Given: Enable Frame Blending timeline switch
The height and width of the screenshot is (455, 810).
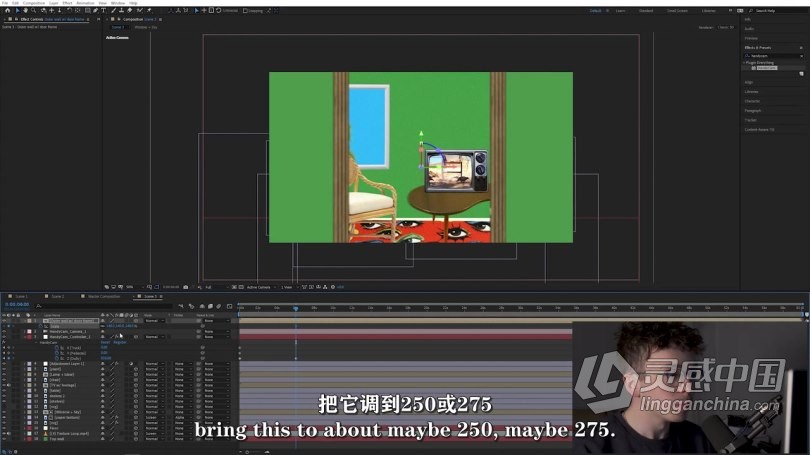Looking at the screenshot, I should coord(210,306).
